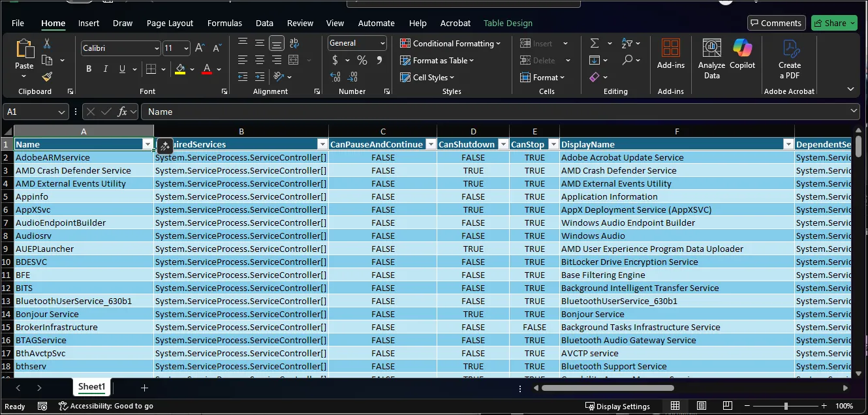Toggle underline formatting
This screenshot has width=868, height=415.
coord(121,68)
